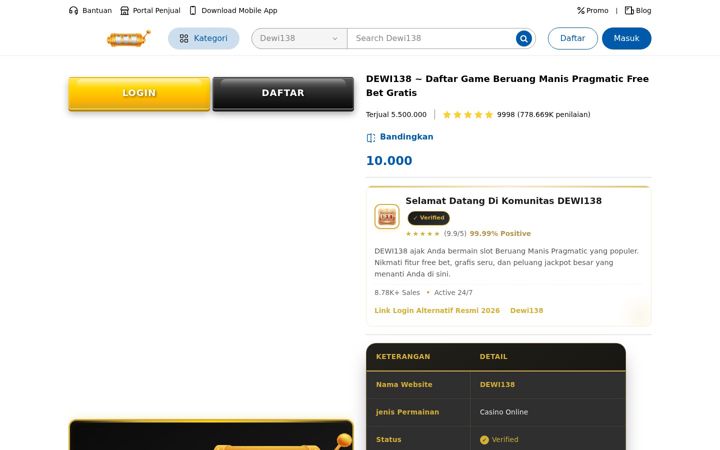Viewport: 720px width, 450px height.
Task: Click the yellow star rating beside 9998
Action: click(468, 115)
